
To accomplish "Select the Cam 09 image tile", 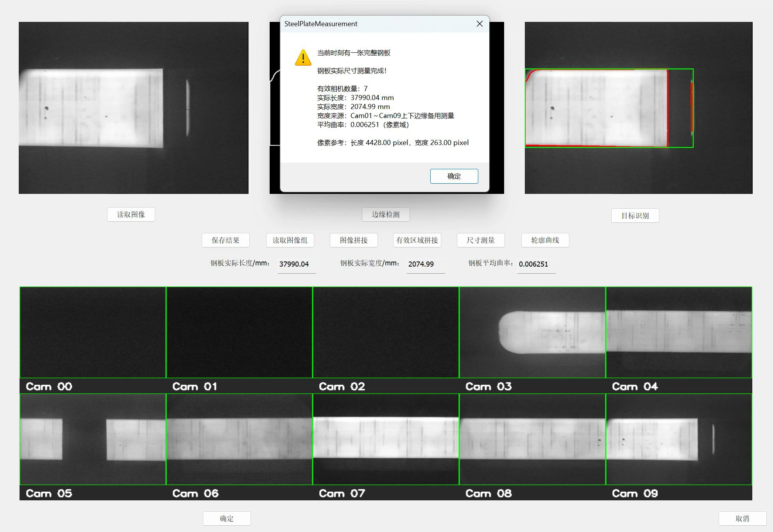I will (x=679, y=439).
